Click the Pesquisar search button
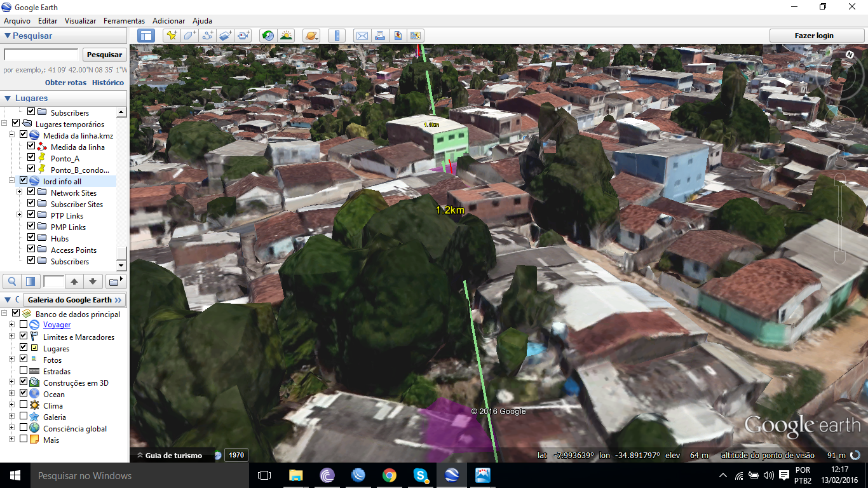868x488 pixels. click(104, 55)
